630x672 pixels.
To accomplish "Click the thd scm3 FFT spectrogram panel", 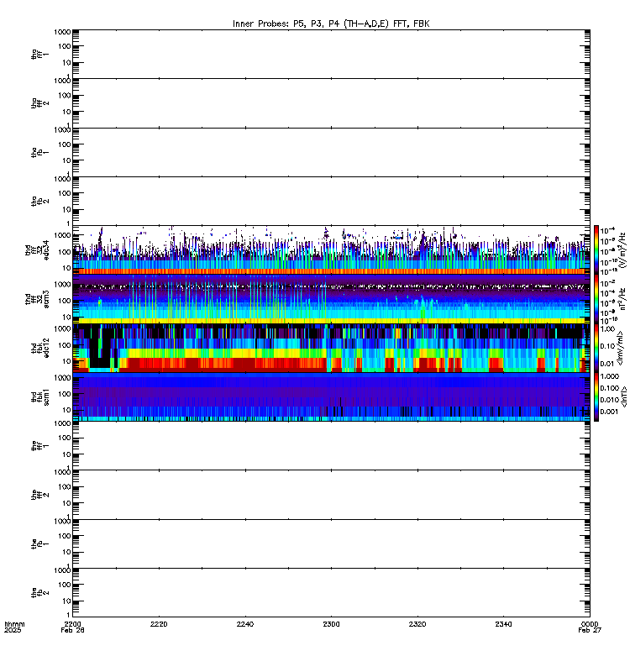I will 331,299.
